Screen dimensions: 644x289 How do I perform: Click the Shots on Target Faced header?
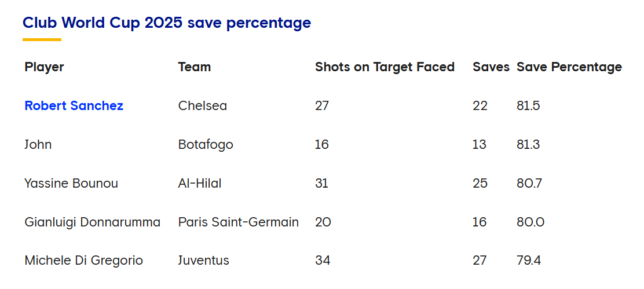tap(385, 67)
